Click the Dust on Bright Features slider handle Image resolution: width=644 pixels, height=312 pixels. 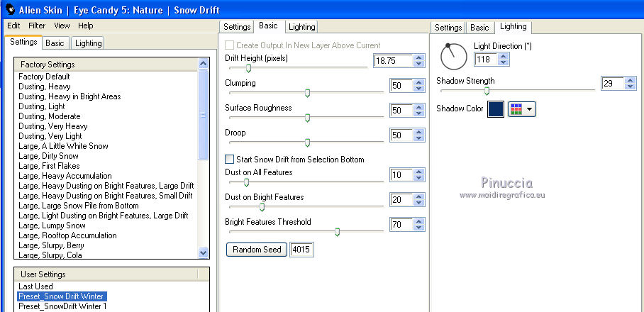(262, 207)
